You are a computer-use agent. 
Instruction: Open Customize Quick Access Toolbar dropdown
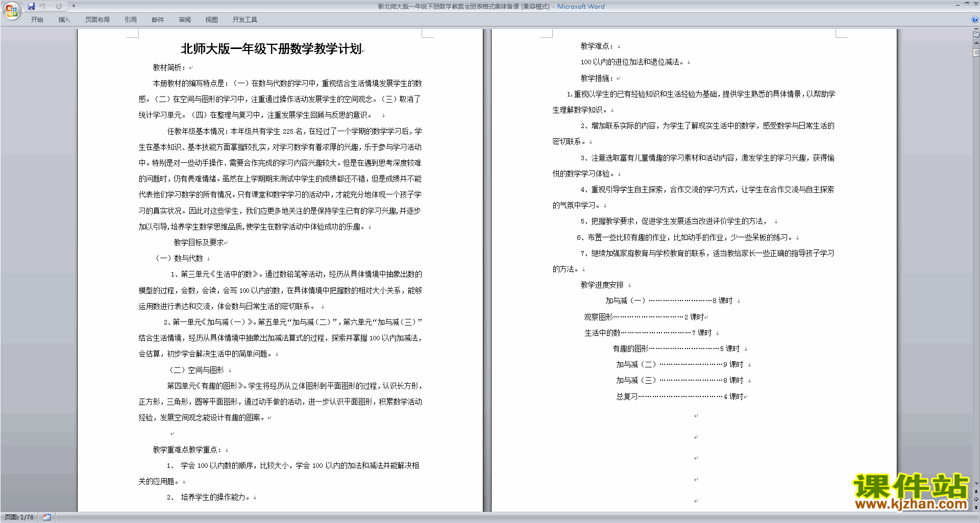coord(73,6)
